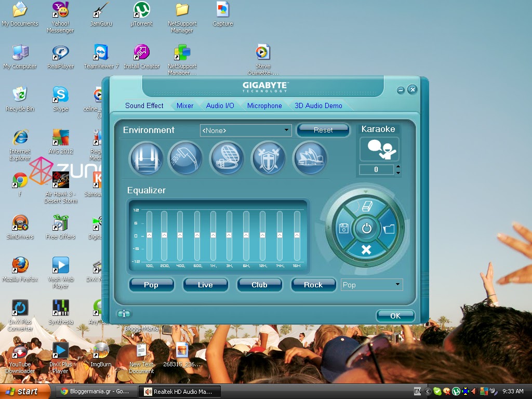Open the My Documents desktop icon
The width and height of the screenshot is (532, 399).
[20, 14]
